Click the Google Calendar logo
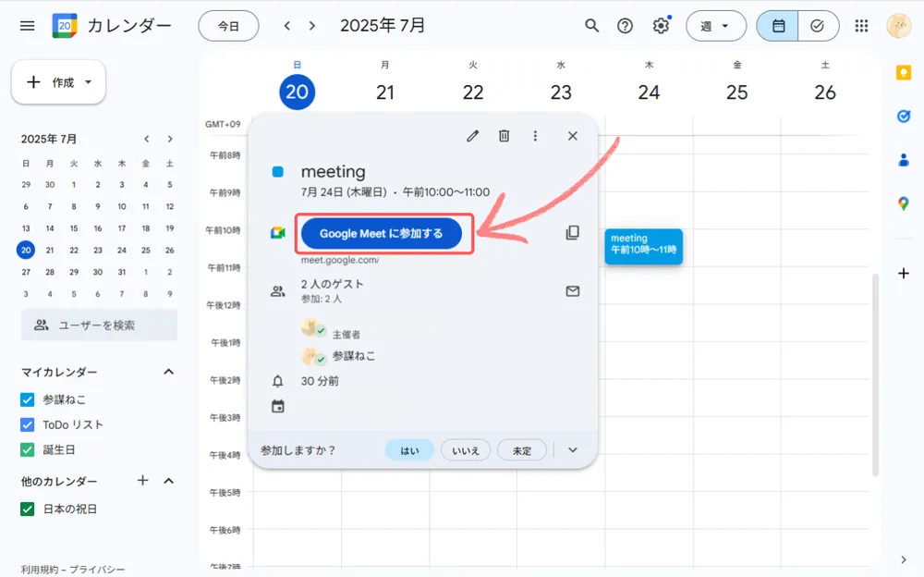The image size is (924, 577). pyautogui.click(x=65, y=26)
